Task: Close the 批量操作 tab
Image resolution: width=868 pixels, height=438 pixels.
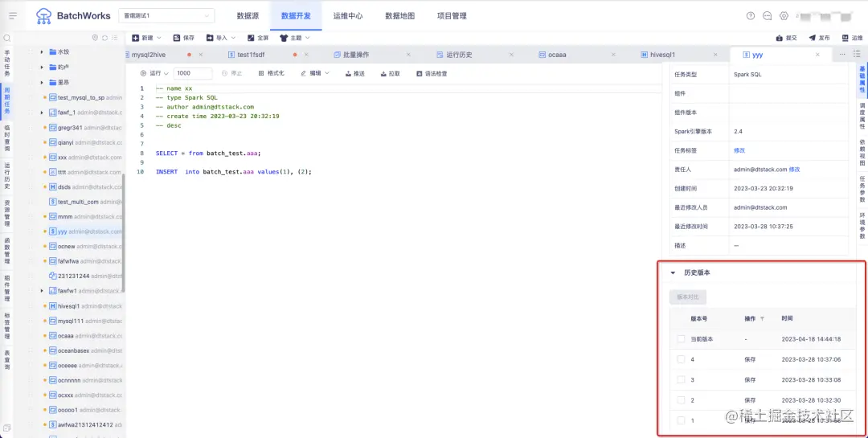Action: (408, 55)
